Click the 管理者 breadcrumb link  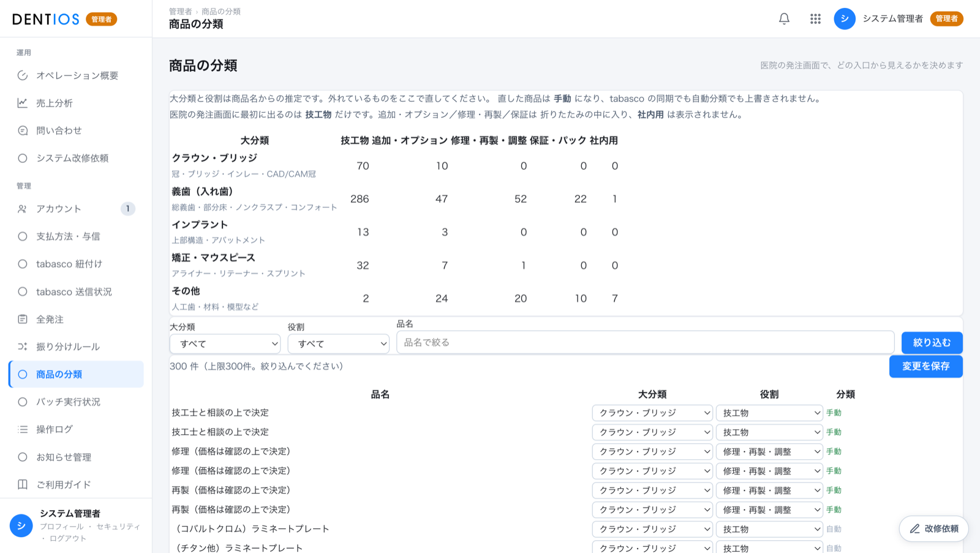[x=180, y=12]
